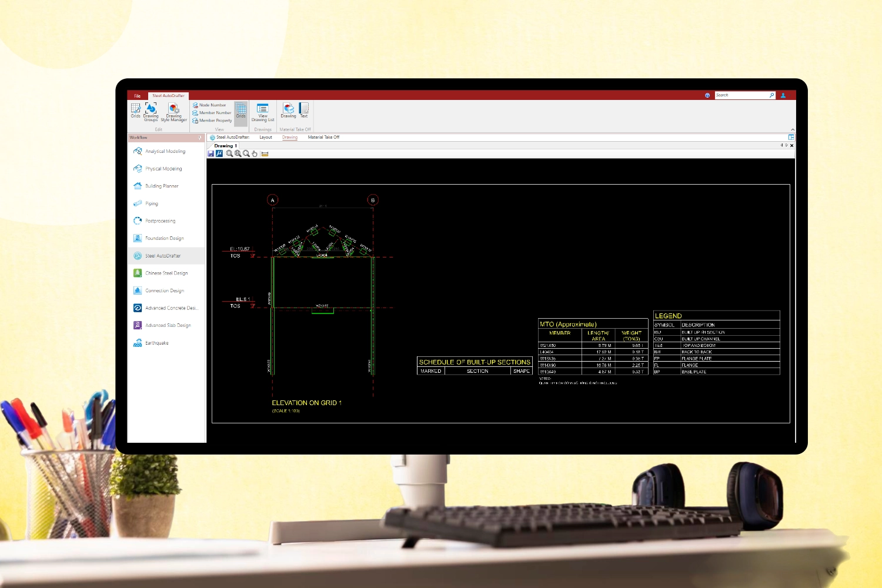Open the File menu

click(137, 96)
